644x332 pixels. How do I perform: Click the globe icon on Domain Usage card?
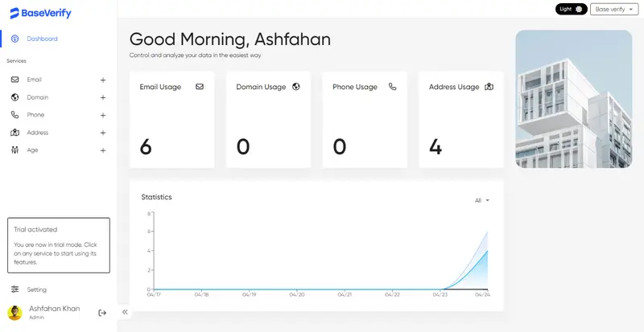(x=296, y=87)
